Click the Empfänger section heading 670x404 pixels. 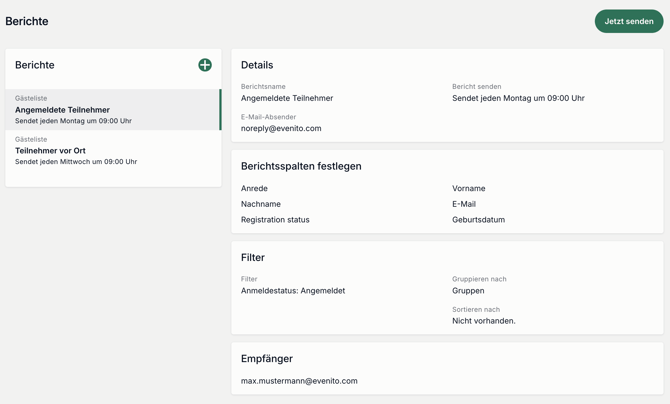click(267, 358)
